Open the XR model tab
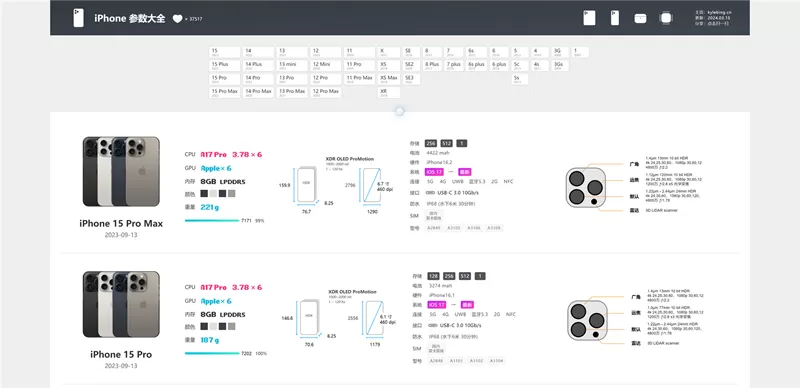This screenshot has height=388, width=800. pyautogui.click(x=389, y=92)
